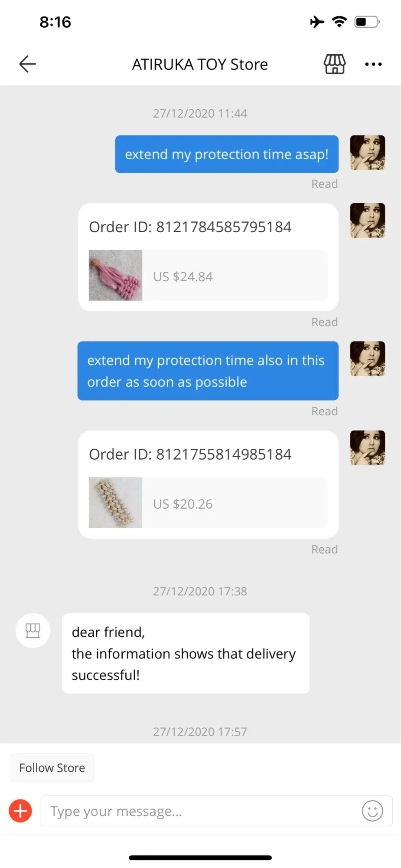This screenshot has width=401, height=868.
Task: Tap the US $20.26 price area
Action: pyautogui.click(x=235, y=503)
